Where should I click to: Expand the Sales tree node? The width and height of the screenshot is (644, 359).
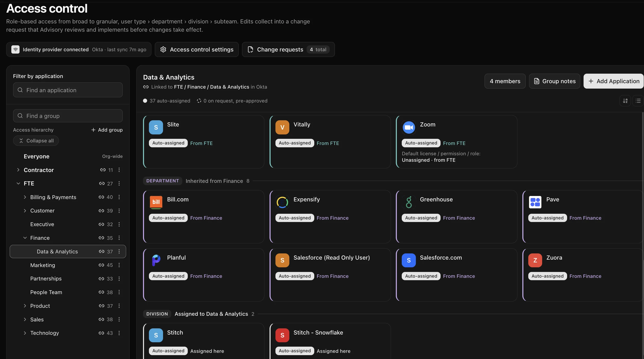tap(25, 319)
